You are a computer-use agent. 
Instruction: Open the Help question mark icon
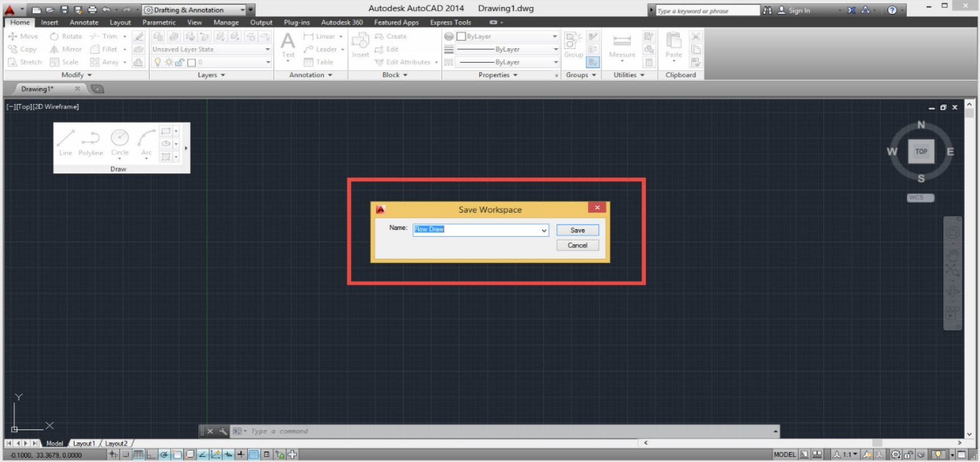(892, 11)
